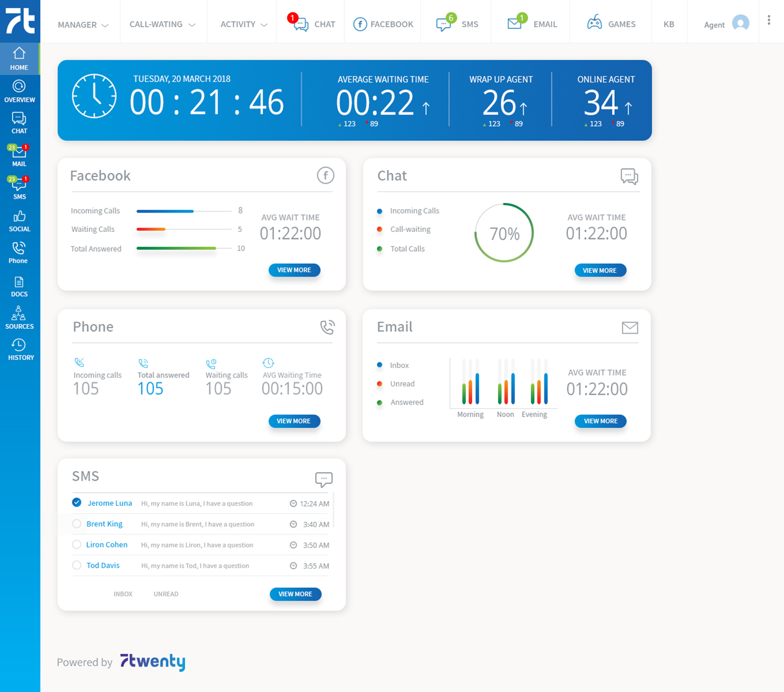The height and width of the screenshot is (692, 784).
Task: Select the Brent King SMS radio
Action: point(76,524)
